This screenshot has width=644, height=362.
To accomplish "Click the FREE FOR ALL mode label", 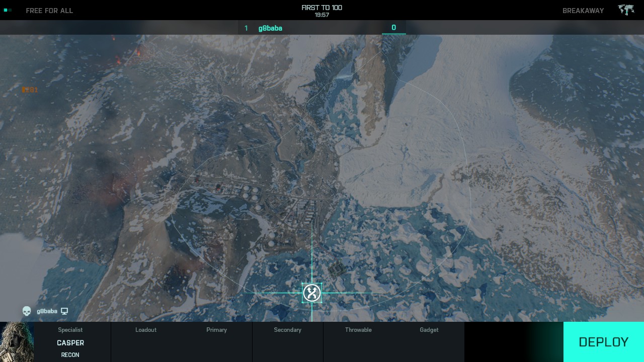I will click(49, 11).
